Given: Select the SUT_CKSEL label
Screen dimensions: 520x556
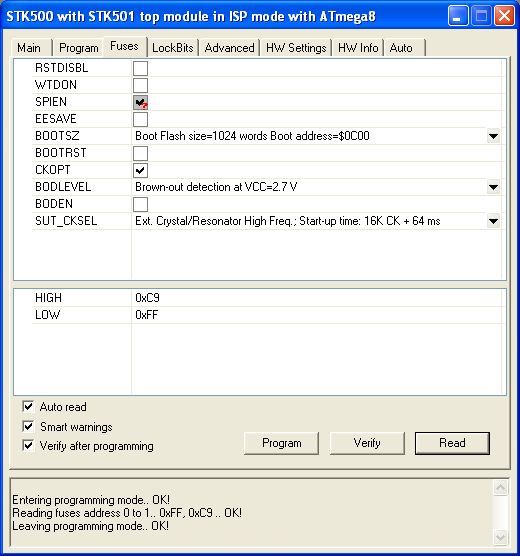Looking at the screenshot, I should tap(66, 221).
